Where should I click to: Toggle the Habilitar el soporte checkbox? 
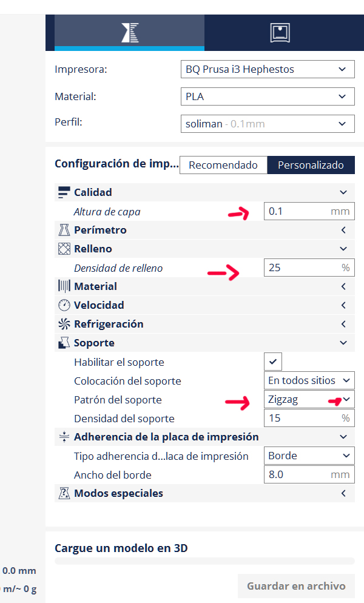pos(273,362)
